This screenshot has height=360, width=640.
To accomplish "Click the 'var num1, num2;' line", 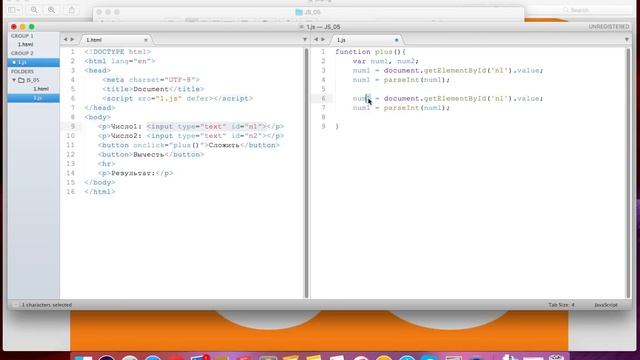I will 386,61.
